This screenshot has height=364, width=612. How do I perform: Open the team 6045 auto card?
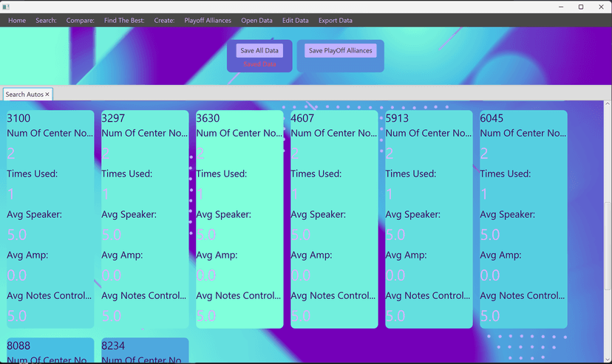coord(523,219)
